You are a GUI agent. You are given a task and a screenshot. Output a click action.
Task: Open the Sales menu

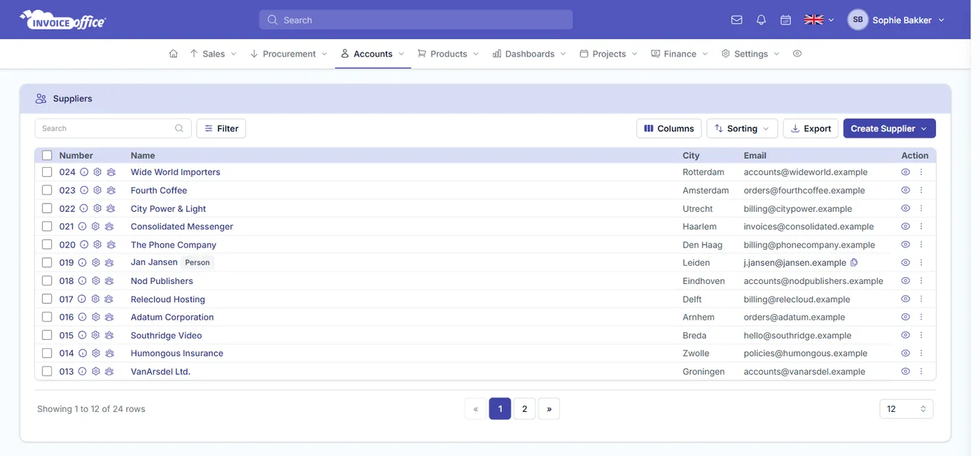(213, 54)
